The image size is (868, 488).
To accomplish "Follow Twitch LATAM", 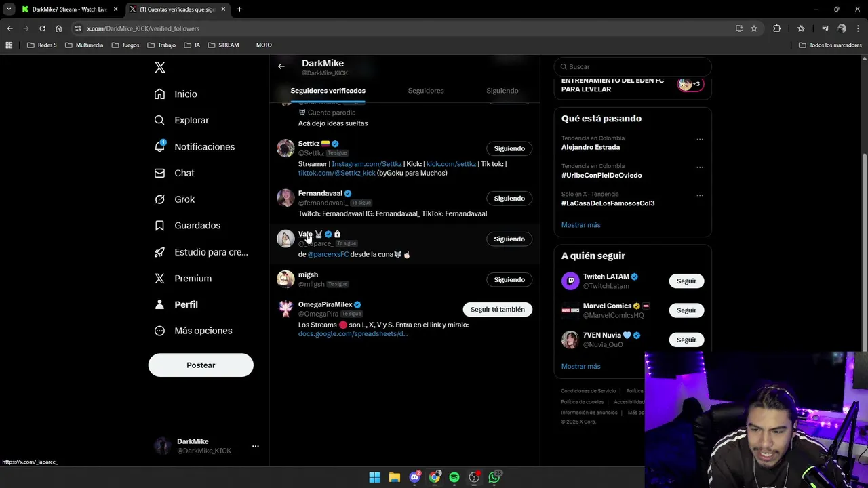I will (686, 281).
